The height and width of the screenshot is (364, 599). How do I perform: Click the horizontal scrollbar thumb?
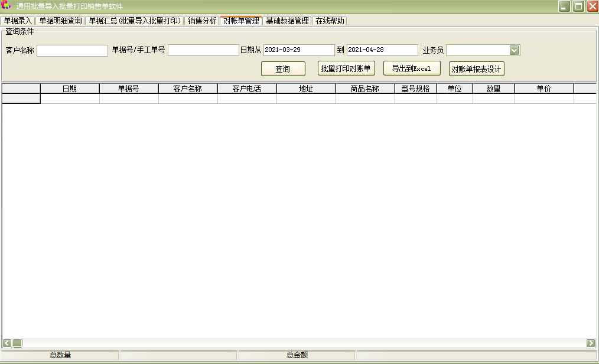tap(17, 343)
